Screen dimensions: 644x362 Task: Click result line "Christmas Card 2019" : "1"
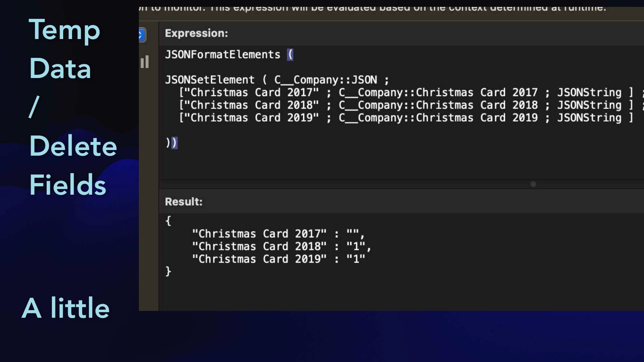coord(279,259)
